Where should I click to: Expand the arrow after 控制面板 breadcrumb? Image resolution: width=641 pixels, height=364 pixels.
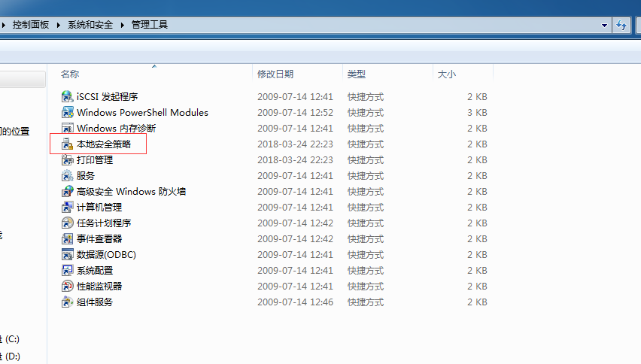click(x=59, y=25)
